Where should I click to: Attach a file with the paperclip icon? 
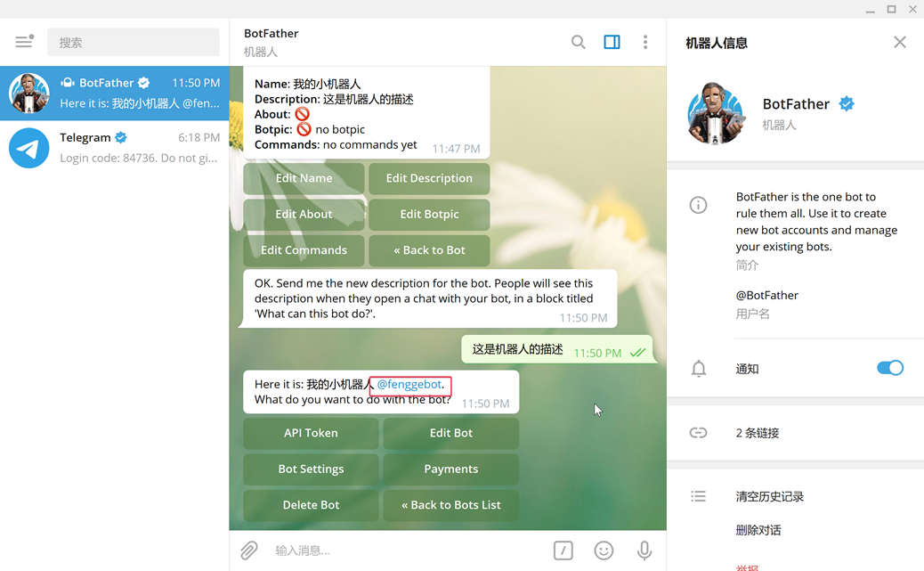point(249,551)
